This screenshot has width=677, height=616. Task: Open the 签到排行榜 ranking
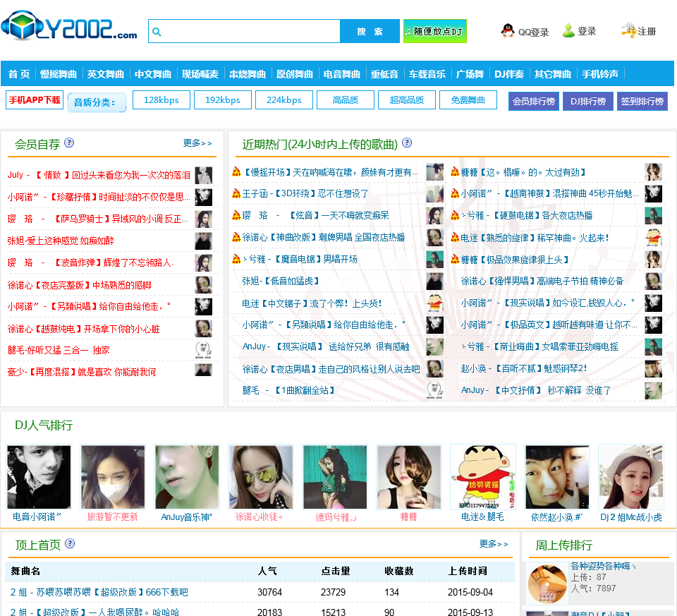click(x=642, y=101)
